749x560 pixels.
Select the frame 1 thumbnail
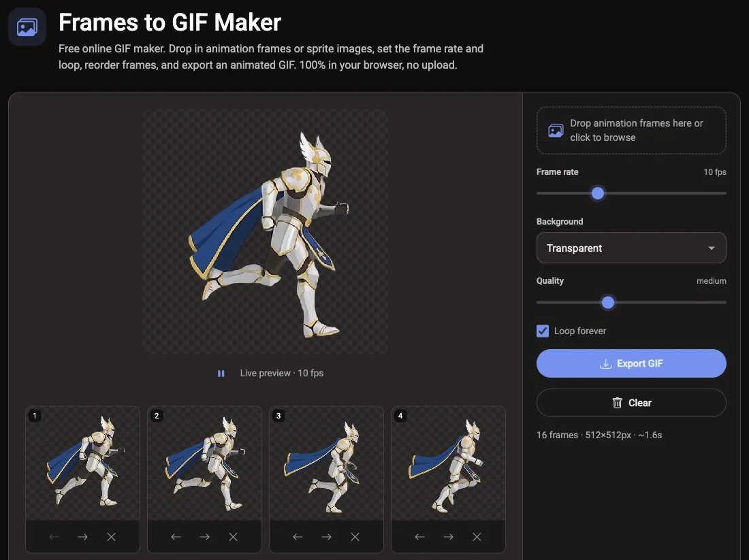tap(82, 463)
